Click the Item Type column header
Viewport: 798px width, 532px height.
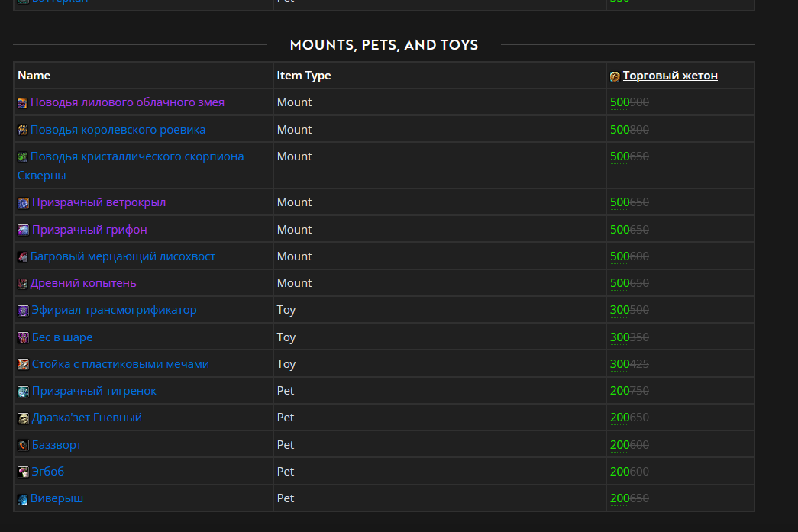point(304,76)
